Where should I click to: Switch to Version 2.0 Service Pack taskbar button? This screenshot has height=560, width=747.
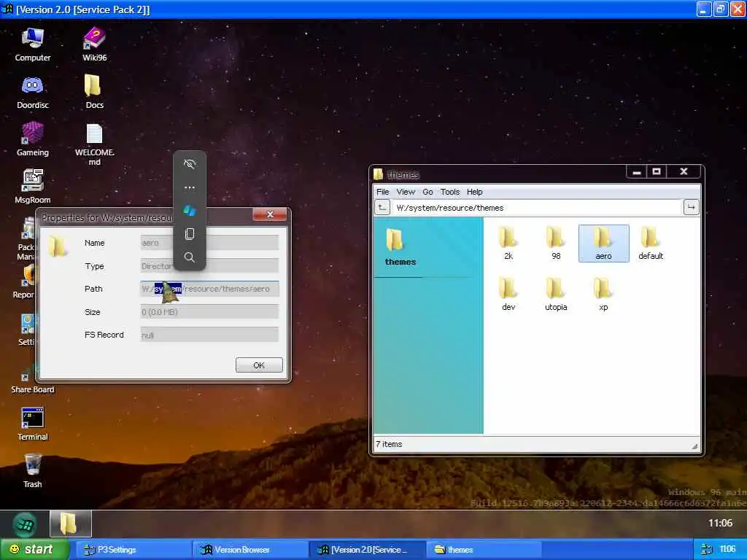pyautogui.click(x=367, y=550)
